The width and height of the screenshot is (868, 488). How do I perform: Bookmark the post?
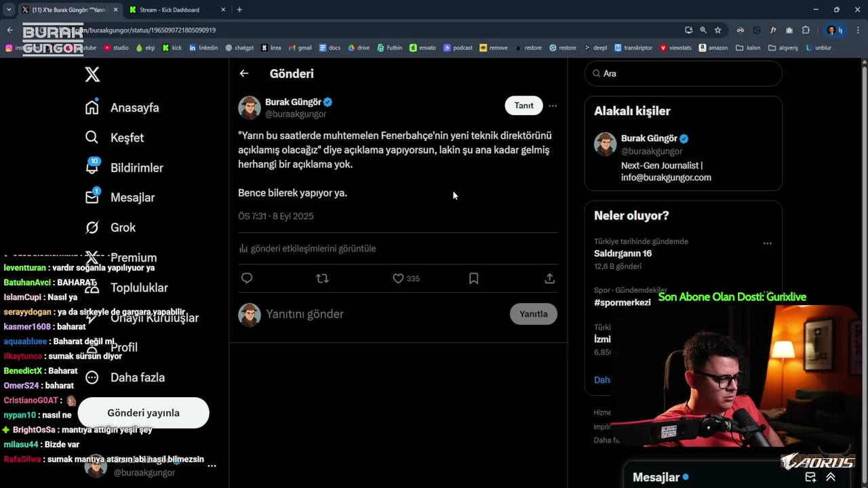(x=474, y=278)
